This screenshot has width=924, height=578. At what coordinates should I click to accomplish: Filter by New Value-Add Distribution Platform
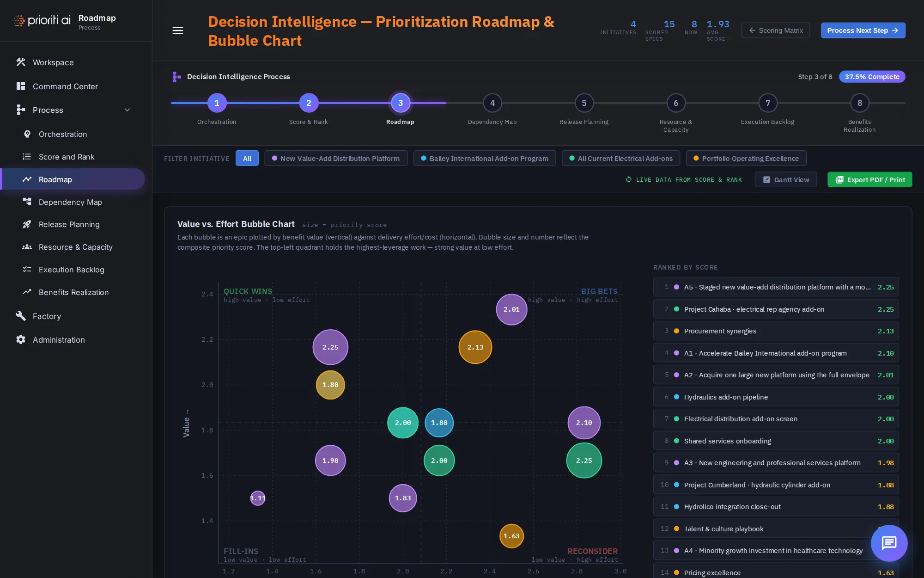(336, 158)
